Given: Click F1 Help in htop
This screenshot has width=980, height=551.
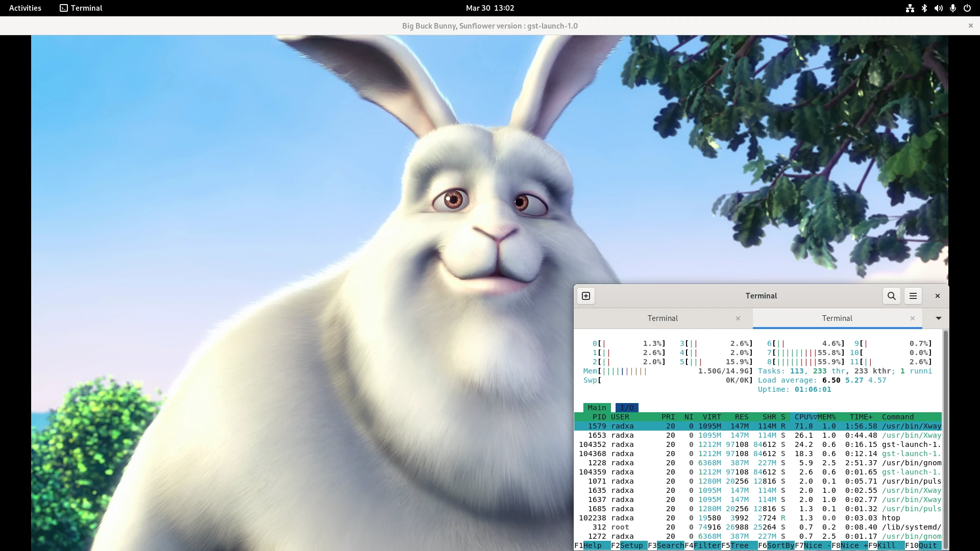Looking at the screenshot, I should click(x=588, y=545).
